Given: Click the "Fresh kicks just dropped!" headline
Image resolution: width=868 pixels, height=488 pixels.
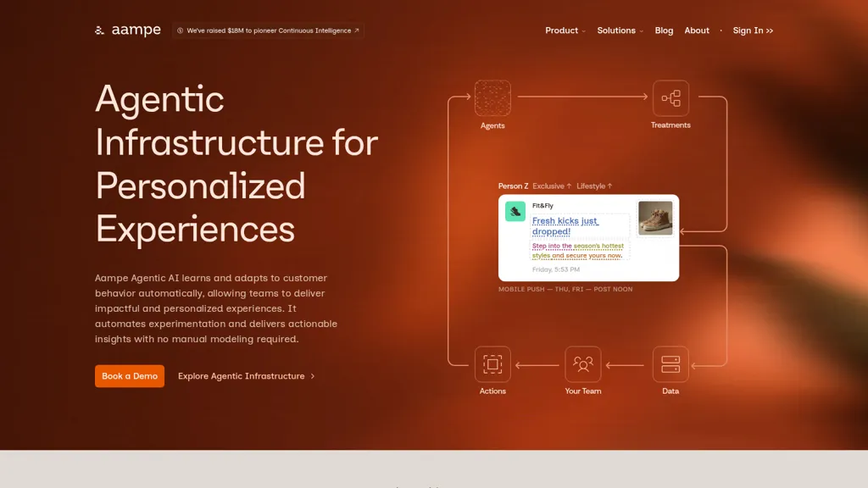Looking at the screenshot, I should click(565, 225).
